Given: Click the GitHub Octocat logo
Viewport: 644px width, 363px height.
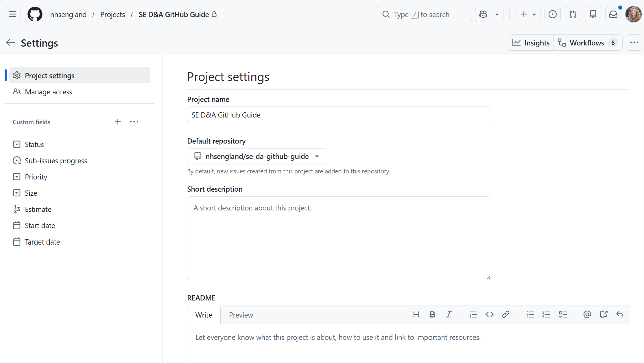Looking at the screenshot, I should coord(35,14).
